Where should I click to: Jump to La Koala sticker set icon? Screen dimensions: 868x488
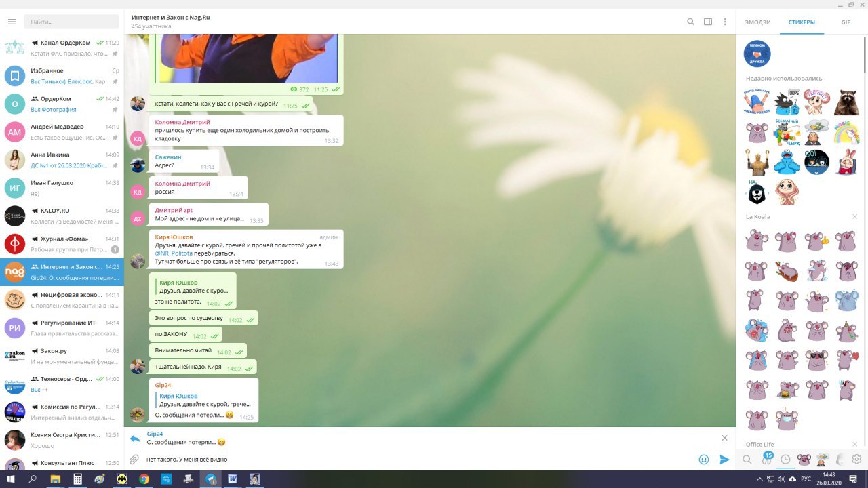click(804, 460)
